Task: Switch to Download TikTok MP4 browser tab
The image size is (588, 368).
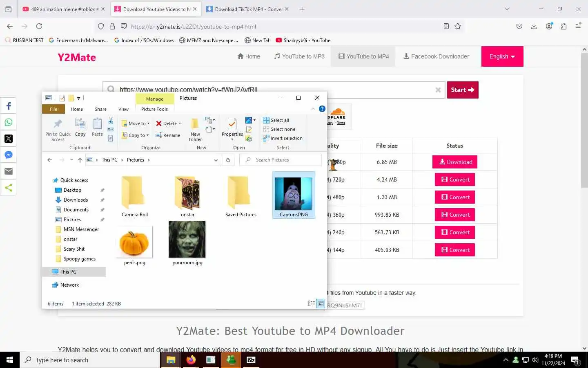Action: 248,9
